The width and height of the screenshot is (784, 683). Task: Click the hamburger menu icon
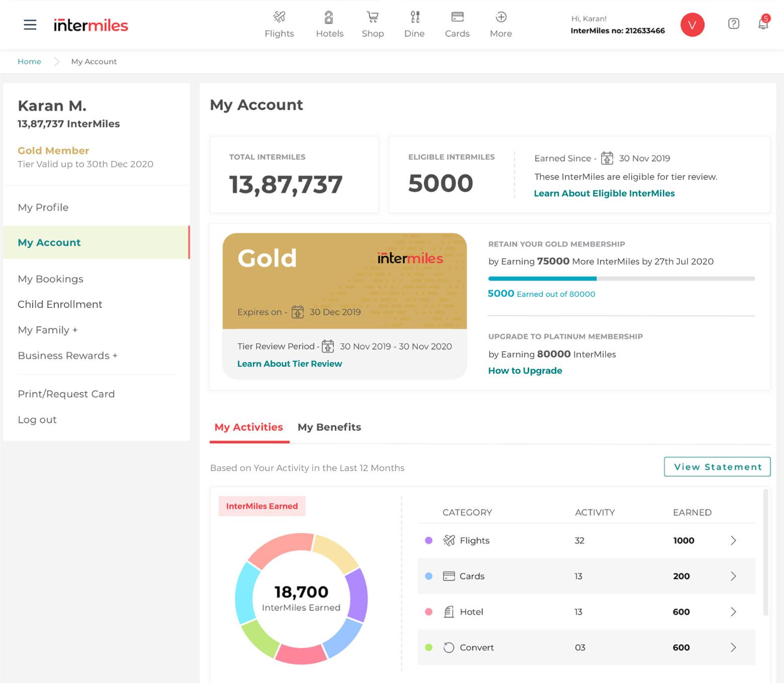30,25
